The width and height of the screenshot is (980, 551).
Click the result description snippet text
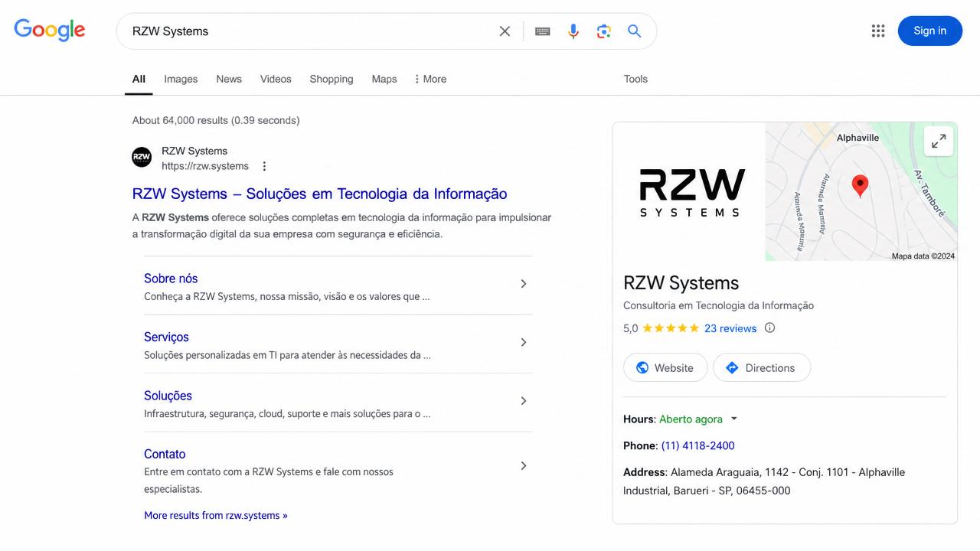341,226
